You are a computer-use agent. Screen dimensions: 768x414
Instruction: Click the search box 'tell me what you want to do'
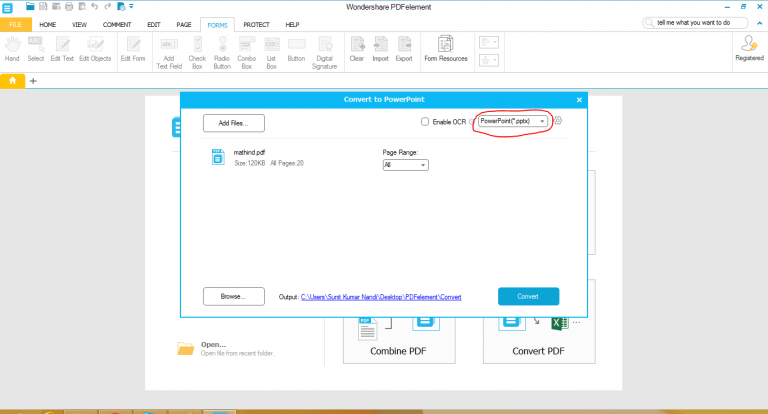coord(696,23)
